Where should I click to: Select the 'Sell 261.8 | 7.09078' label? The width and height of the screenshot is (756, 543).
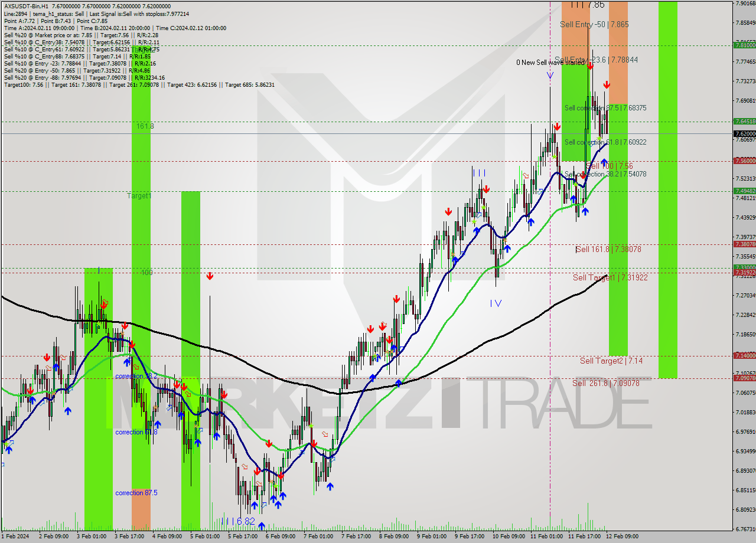tap(606, 383)
